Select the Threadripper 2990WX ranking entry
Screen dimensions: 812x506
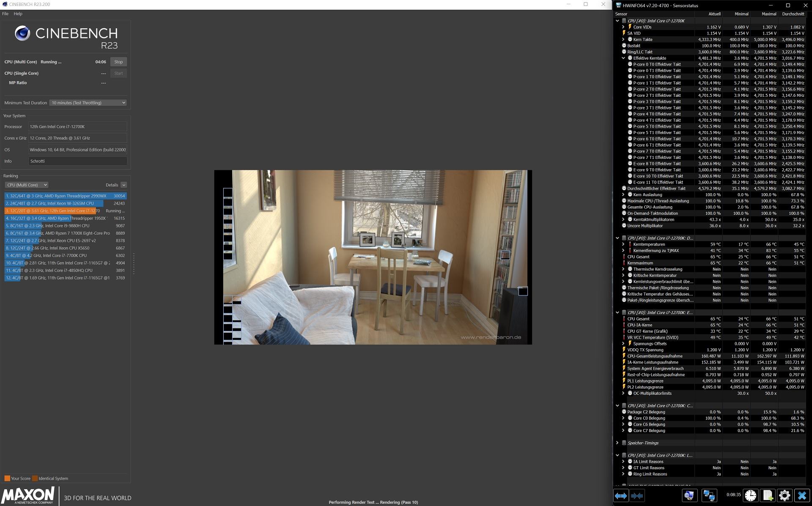66,196
